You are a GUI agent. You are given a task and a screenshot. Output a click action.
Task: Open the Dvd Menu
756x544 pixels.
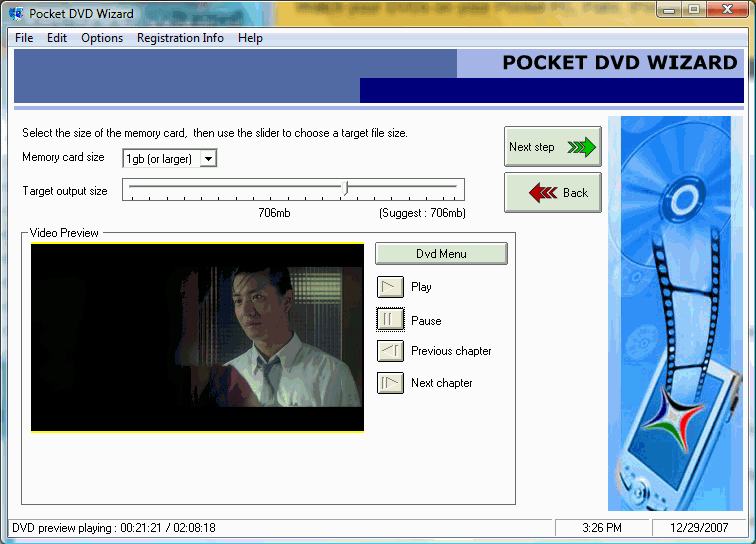point(441,254)
